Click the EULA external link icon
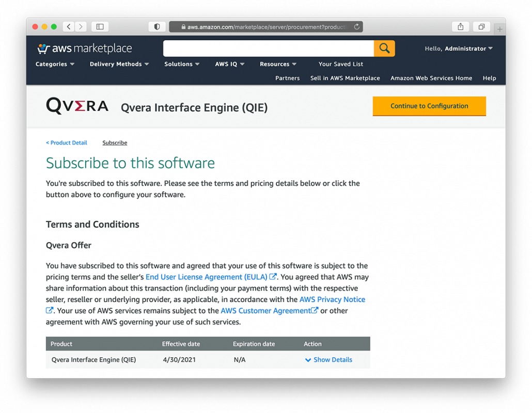The width and height of the screenshot is (532, 413). [273, 277]
